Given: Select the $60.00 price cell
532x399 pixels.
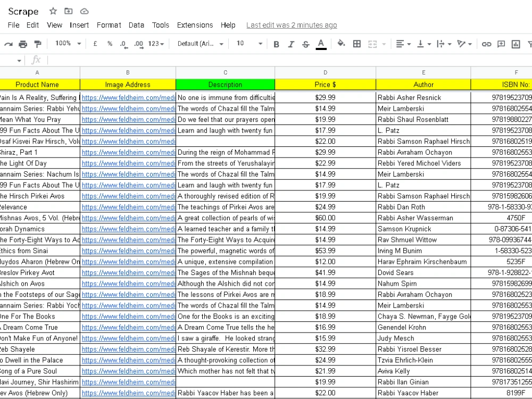Looking at the screenshot, I should tap(326, 218).
